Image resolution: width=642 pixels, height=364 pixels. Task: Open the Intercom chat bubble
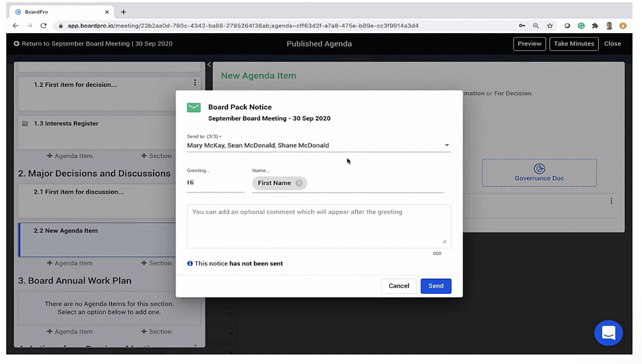[x=608, y=333]
